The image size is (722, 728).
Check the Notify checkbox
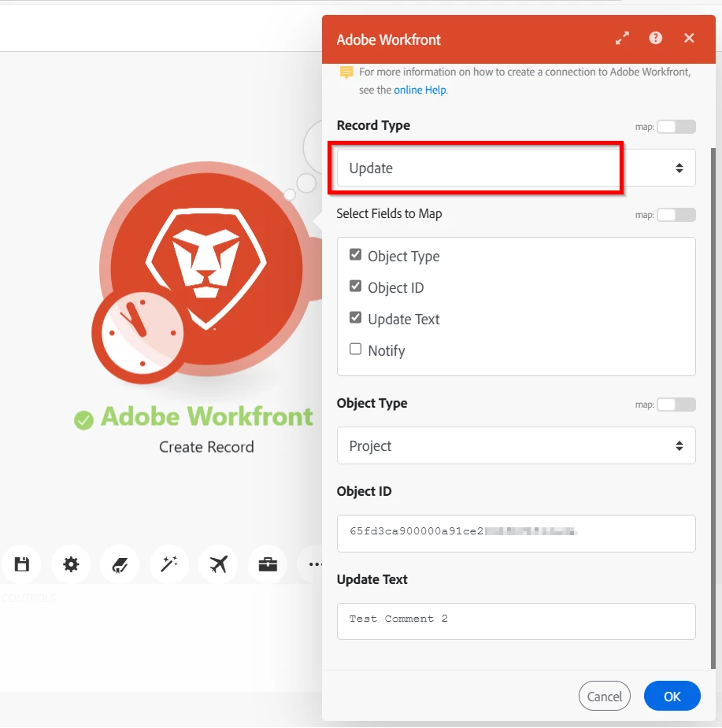coord(355,349)
